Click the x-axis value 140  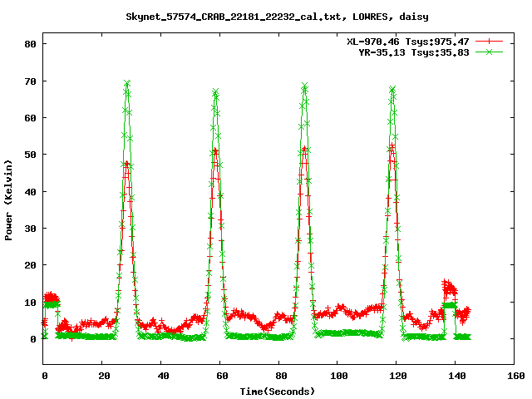point(457,376)
